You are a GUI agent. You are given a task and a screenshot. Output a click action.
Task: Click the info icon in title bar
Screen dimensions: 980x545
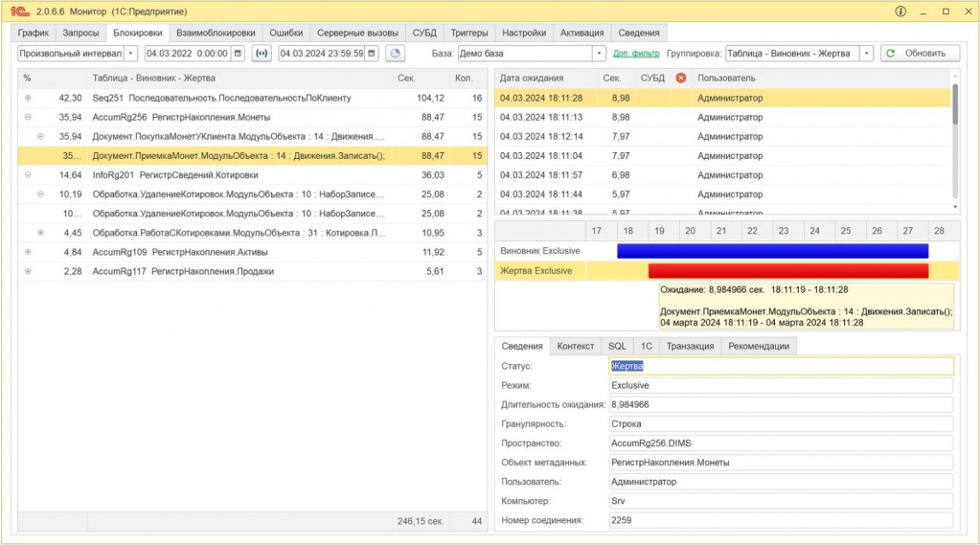point(900,11)
